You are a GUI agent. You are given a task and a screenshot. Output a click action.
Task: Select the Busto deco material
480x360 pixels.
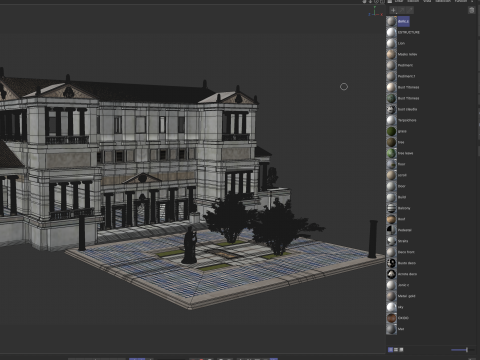click(401, 263)
